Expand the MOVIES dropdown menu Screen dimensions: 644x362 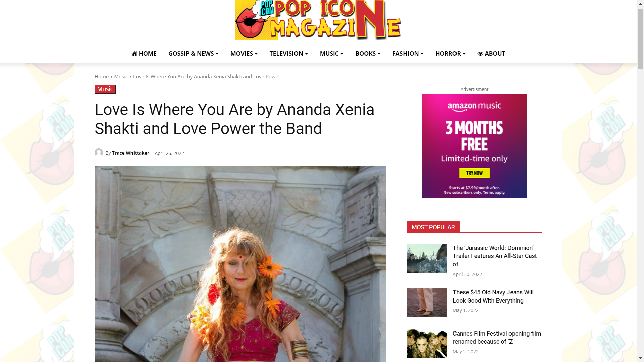click(x=244, y=54)
